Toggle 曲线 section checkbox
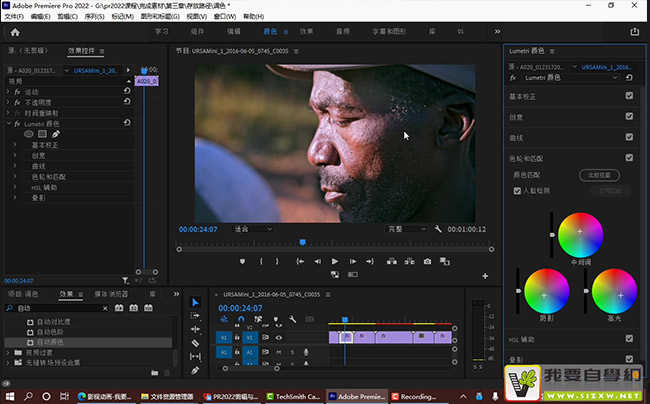The width and height of the screenshot is (650, 404). coord(629,137)
